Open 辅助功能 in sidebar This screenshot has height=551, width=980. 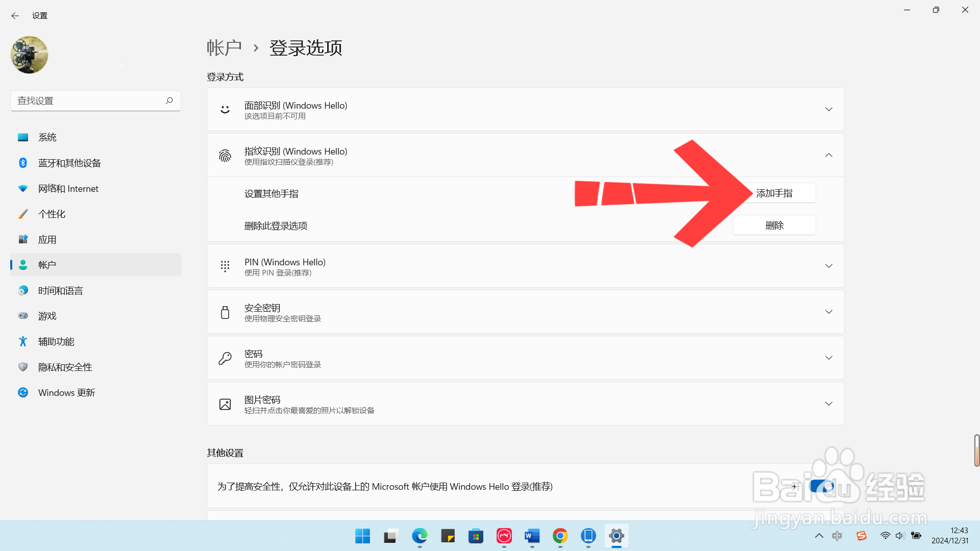[x=95, y=341]
